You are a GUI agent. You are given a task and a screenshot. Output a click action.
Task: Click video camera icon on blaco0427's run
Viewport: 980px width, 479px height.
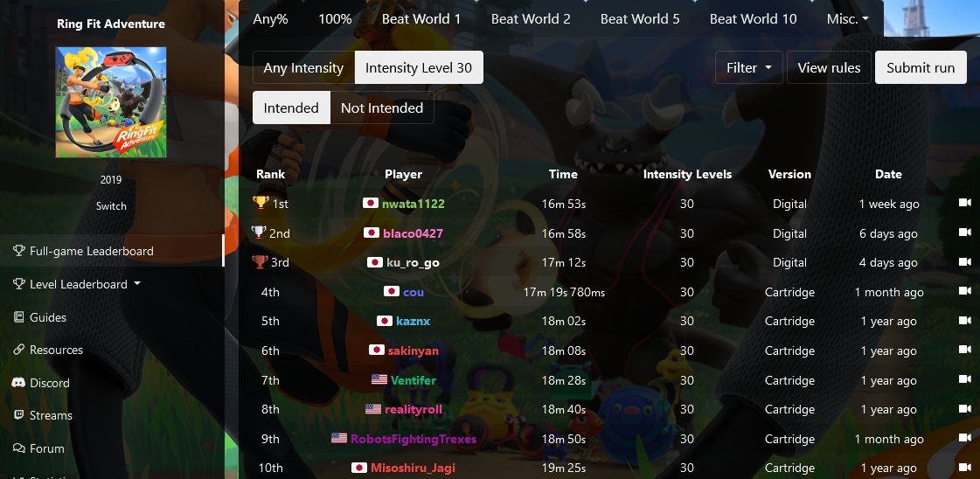[x=964, y=233]
